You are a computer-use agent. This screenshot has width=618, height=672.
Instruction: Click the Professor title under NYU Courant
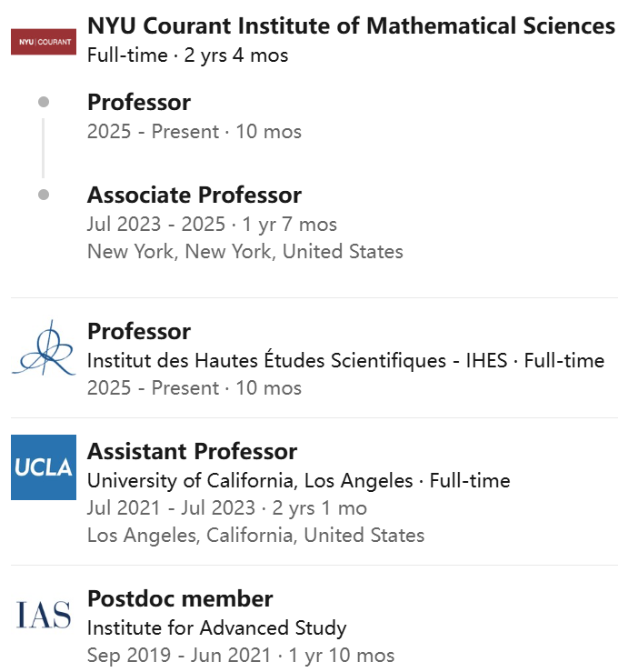[x=139, y=102]
